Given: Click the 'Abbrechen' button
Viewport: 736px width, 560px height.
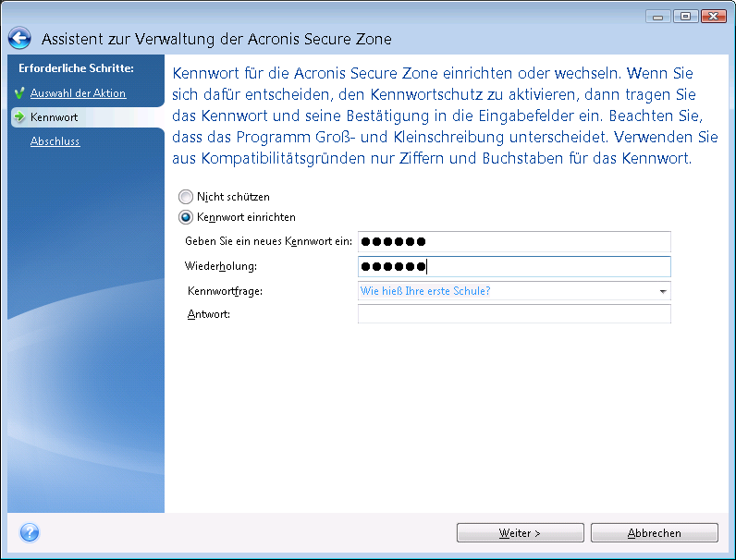Looking at the screenshot, I should [654, 533].
